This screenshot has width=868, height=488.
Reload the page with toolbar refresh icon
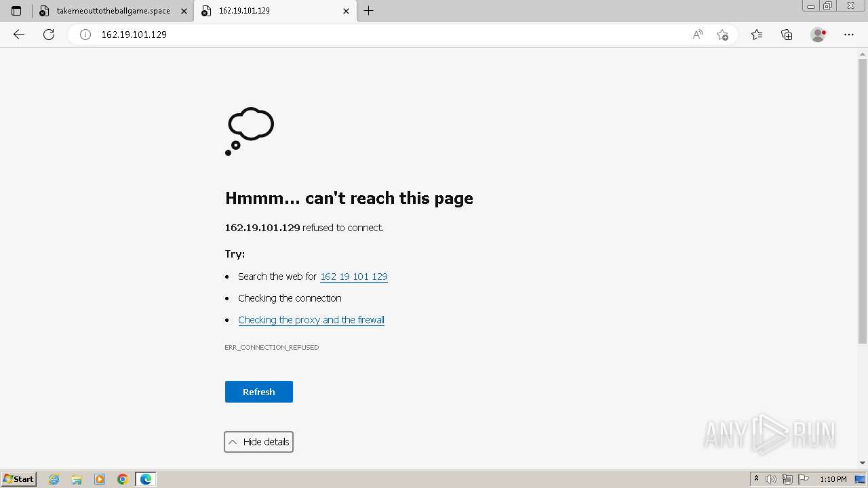49,35
